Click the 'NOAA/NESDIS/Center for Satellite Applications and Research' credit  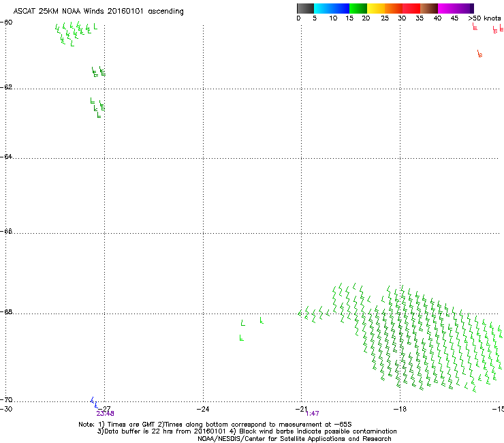(294, 439)
